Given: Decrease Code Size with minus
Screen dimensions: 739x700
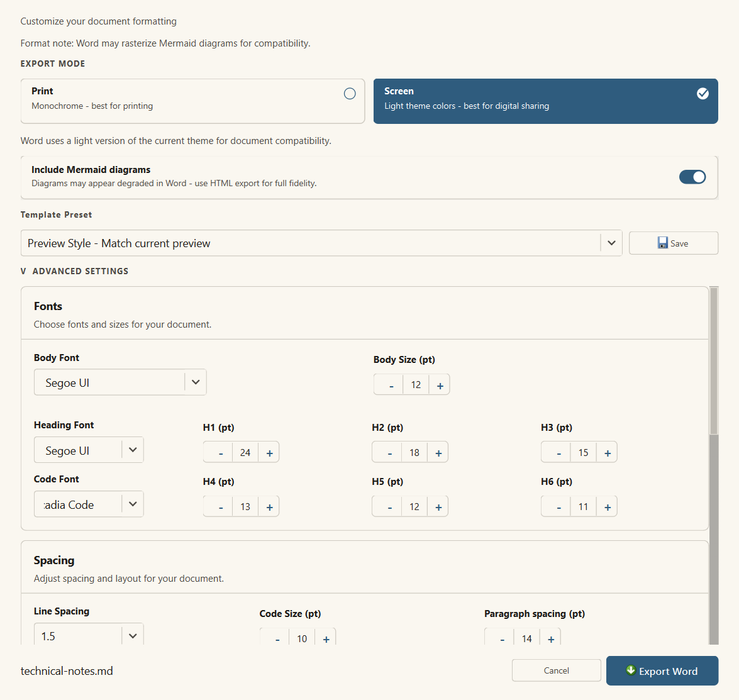Looking at the screenshot, I should click(275, 637).
